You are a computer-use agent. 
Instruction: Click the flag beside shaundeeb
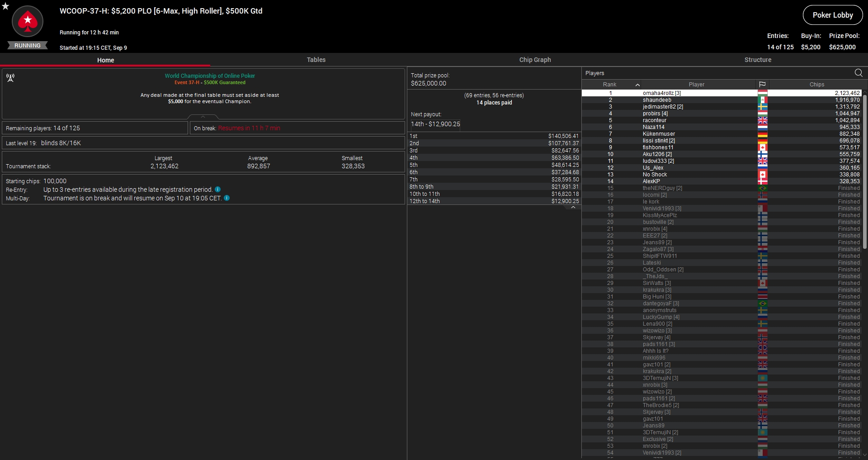[x=763, y=100]
